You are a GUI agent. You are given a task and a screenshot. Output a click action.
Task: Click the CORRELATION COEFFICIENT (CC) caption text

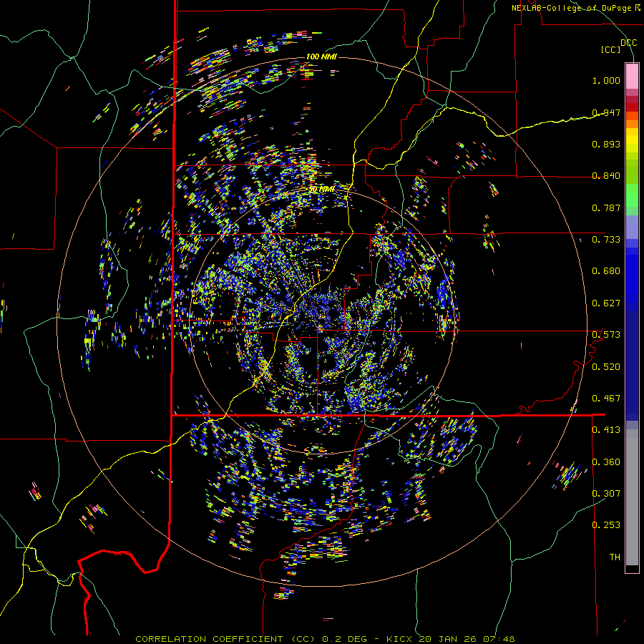pyautogui.click(x=225, y=639)
